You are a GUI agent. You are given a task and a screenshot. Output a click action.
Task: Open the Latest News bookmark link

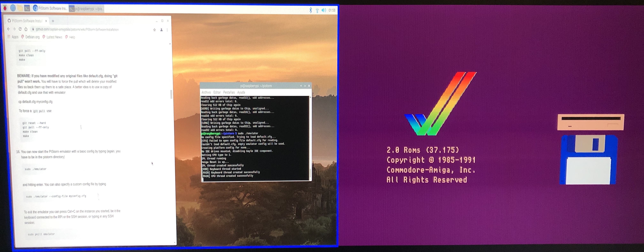54,37
